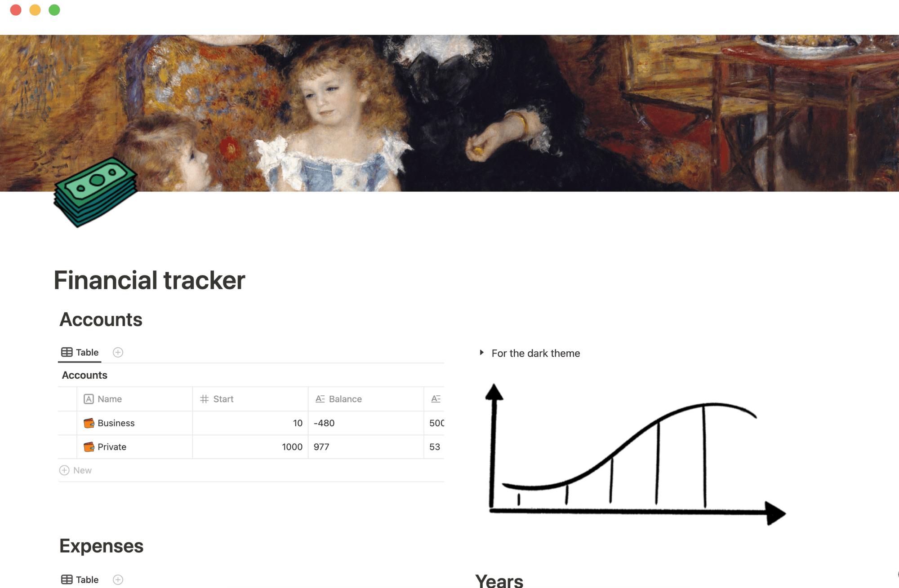This screenshot has height=588, width=899.
Task: Click the formula icon in the Balance column header
Action: pyautogui.click(x=320, y=399)
